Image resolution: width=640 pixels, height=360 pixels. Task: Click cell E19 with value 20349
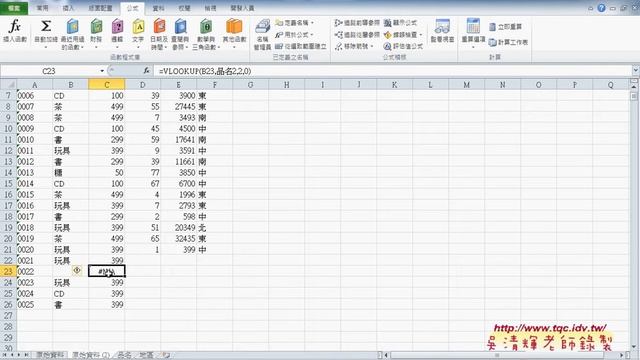coord(178,228)
